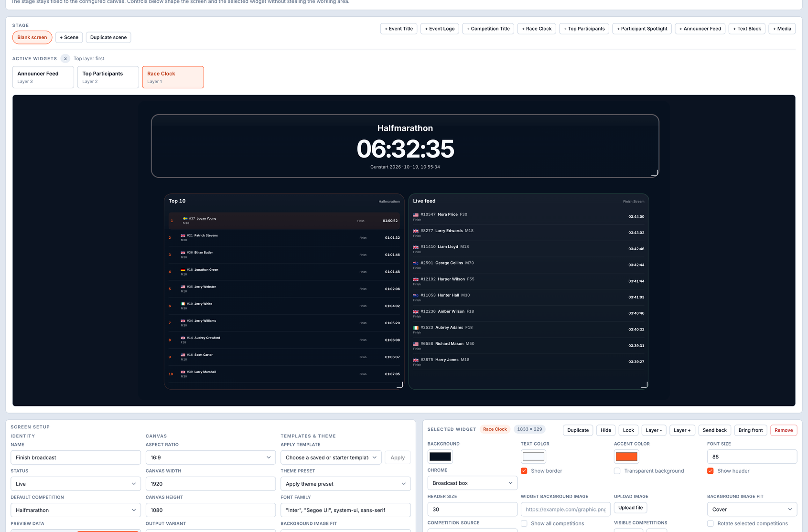Toggle the Show border checkbox
This screenshot has height=532, width=808.
click(x=524, y=471)
